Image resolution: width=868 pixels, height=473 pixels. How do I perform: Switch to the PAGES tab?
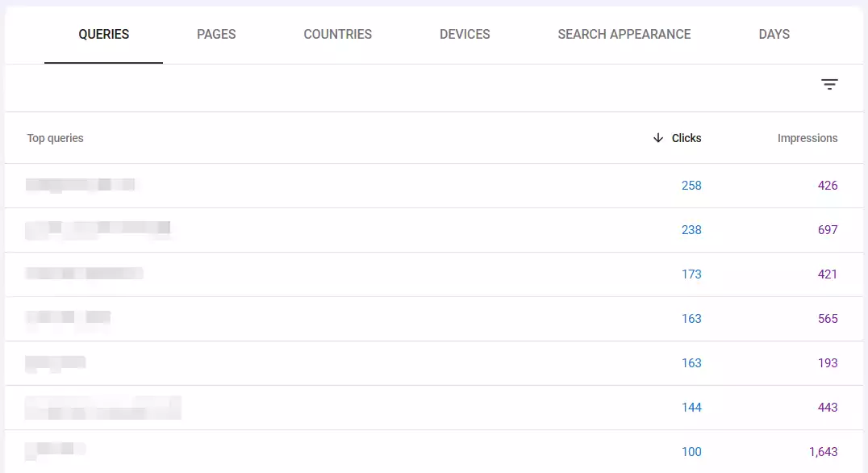click(215, 34)
